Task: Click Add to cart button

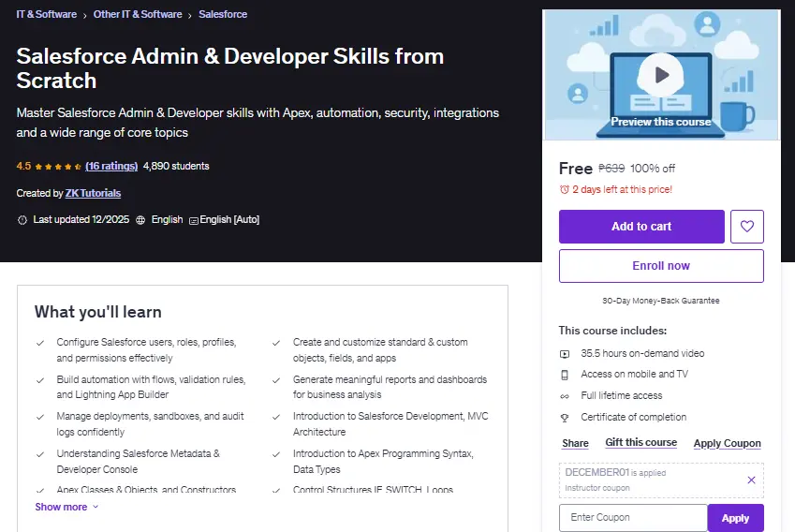Action: click(x=641, y=226)
